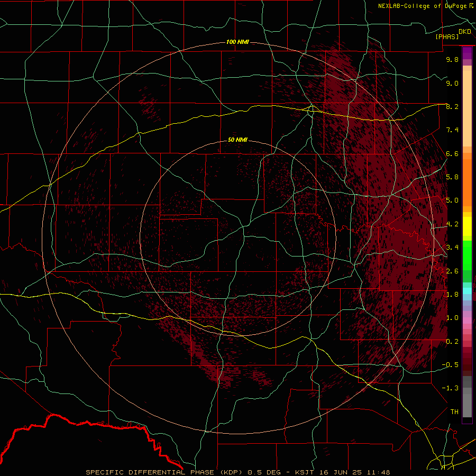The width and height of the screenshot is (476, 476).
Task: Click the 5.0 scale value
Action: pyautogui.click(x=452, y=200)
